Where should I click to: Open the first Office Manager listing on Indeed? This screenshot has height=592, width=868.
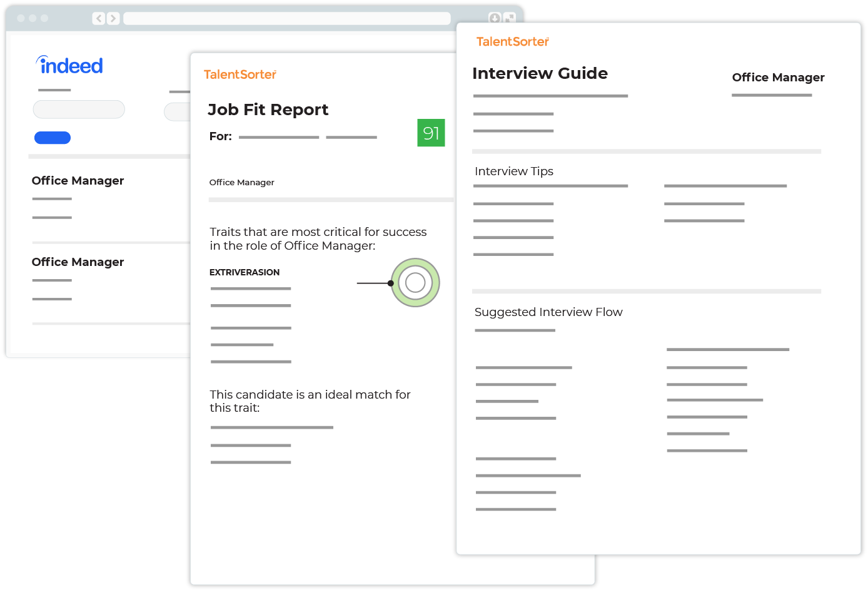tap(78, 181)
